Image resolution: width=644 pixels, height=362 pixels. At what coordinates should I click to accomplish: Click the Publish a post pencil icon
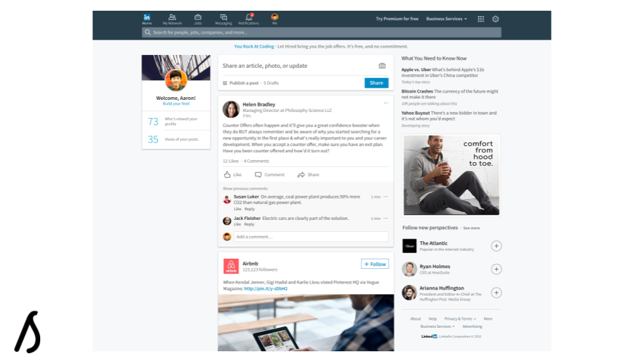[225, 83]
